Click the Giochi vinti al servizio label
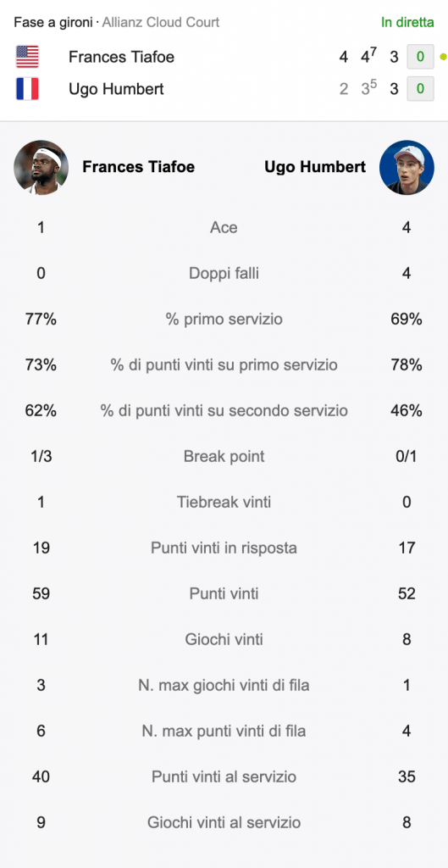The width and height of the screenshot is (448, 868). 224,822
